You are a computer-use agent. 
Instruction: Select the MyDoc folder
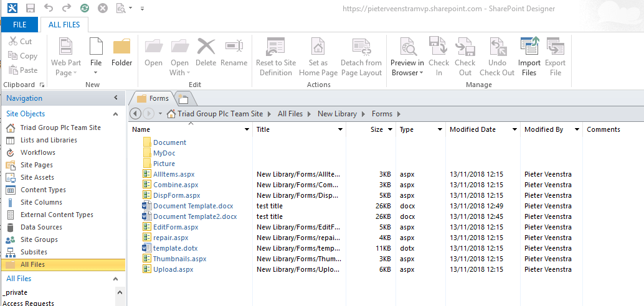[164, 153]
